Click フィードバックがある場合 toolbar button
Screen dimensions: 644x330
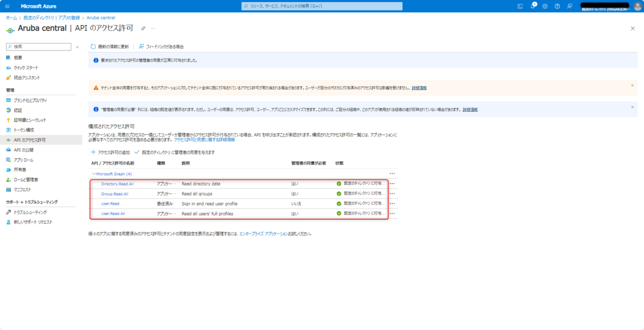click(161, 47)
